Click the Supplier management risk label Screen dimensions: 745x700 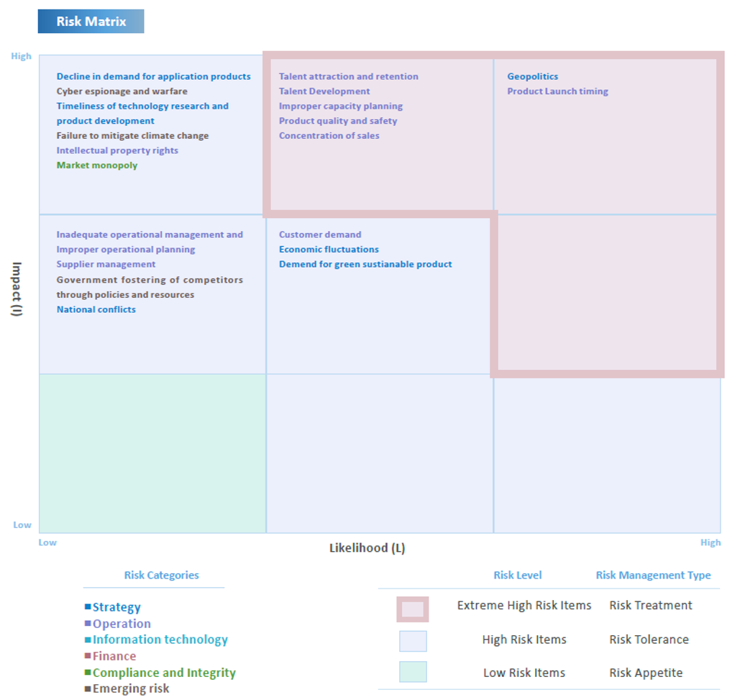[106, 264]
